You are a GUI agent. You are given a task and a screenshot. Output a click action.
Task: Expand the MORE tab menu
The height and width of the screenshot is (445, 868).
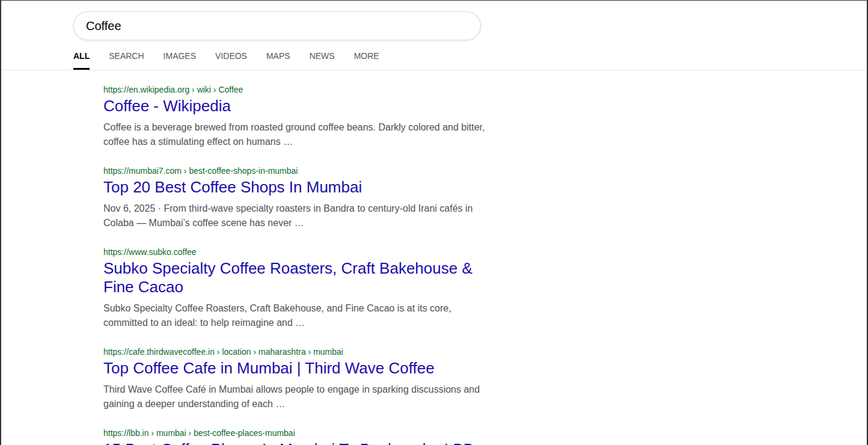(x=366, y=56)
